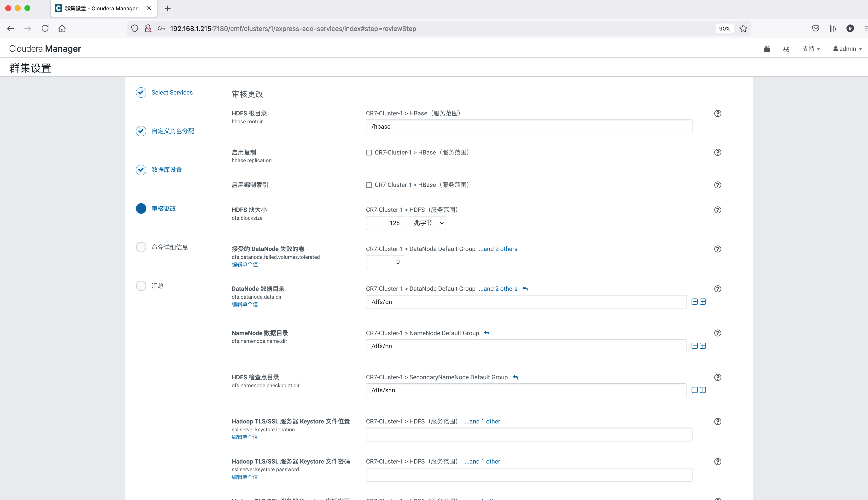Click reset arrow beside NameNode Default Group
The width and height of the screenshot is (868, 500).
point(487,333)
